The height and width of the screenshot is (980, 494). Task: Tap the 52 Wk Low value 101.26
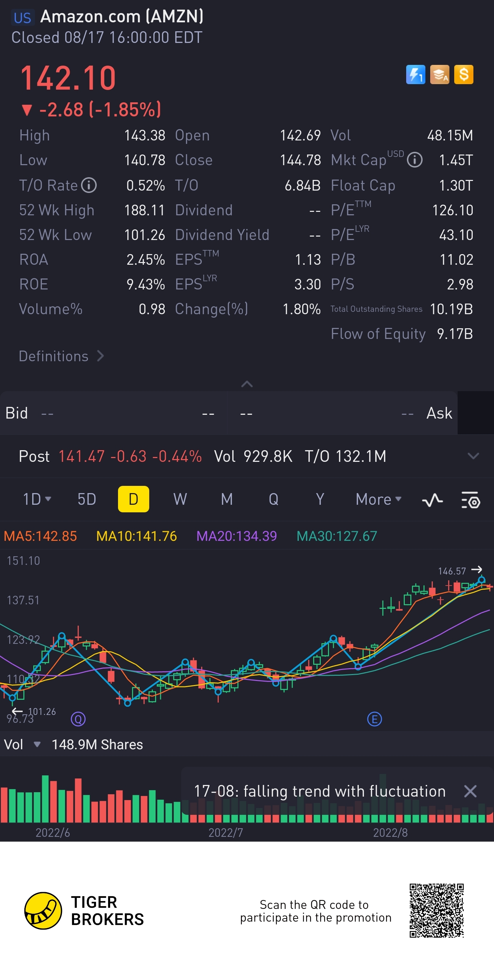[144, 235]
